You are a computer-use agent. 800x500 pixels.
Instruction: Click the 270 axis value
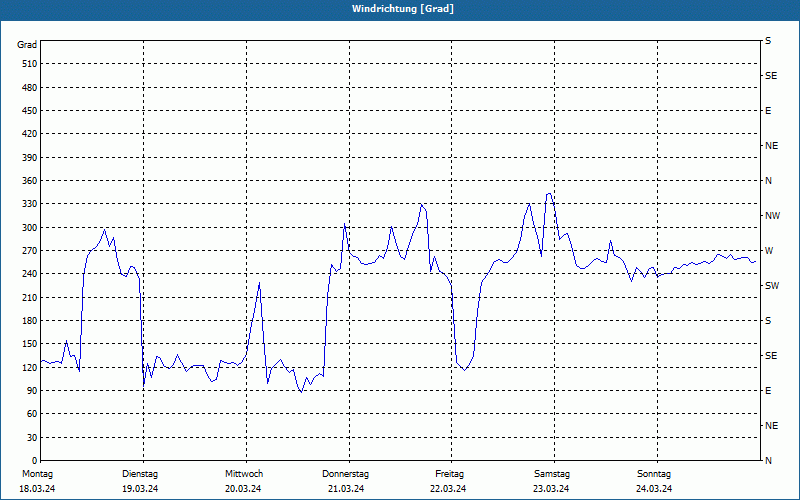30,251
